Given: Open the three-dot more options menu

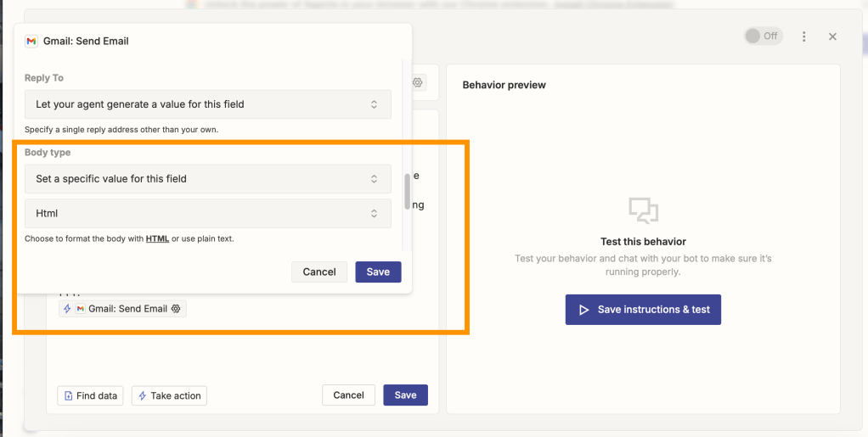Looking at the screenshot, I should point(804,36).
